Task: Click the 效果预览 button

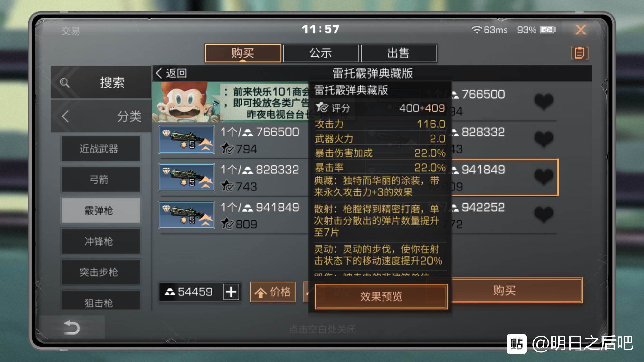Action: click(x=381, y=296)
